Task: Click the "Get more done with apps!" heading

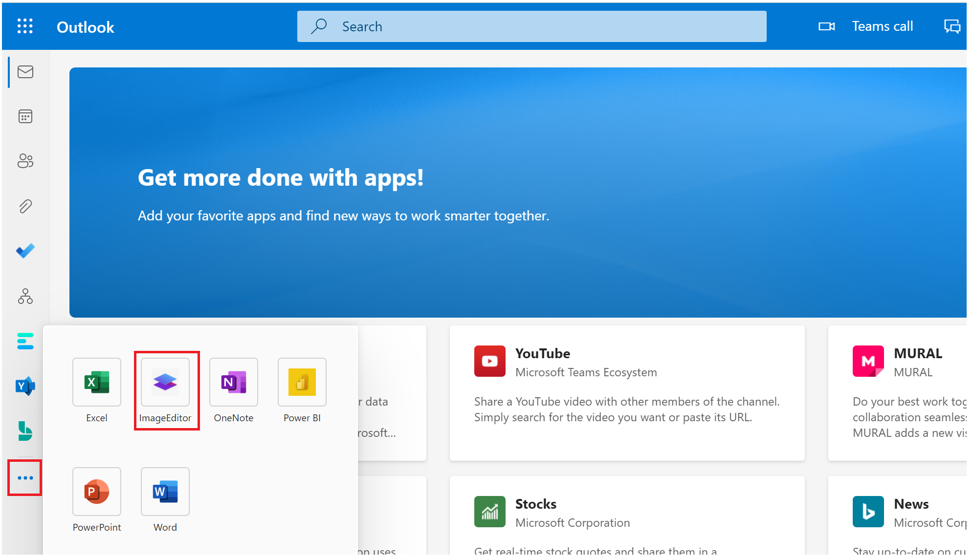Action: 281,177
